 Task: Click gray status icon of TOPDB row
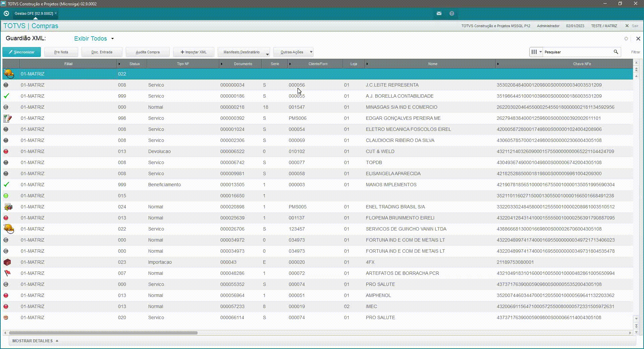click(x=6, y=162)
